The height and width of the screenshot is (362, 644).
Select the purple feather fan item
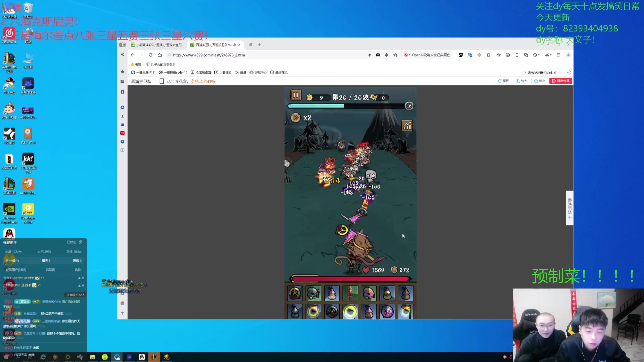pos(369,293)
